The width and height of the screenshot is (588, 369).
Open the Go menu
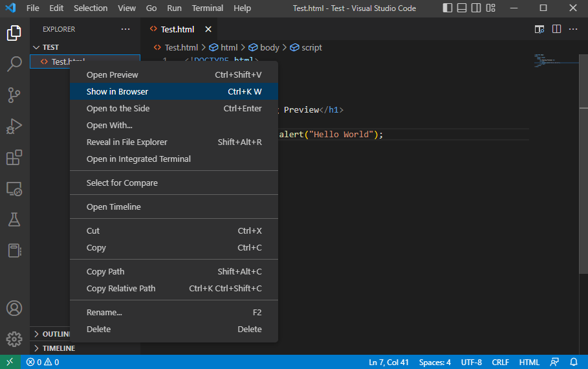pyautogui.click(x=151, y=8)
